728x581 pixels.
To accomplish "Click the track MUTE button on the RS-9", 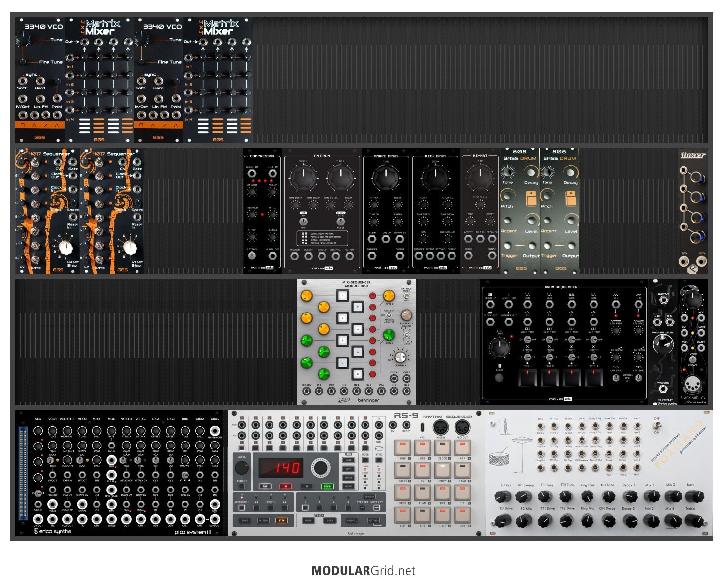I will (x=308, y=520).
